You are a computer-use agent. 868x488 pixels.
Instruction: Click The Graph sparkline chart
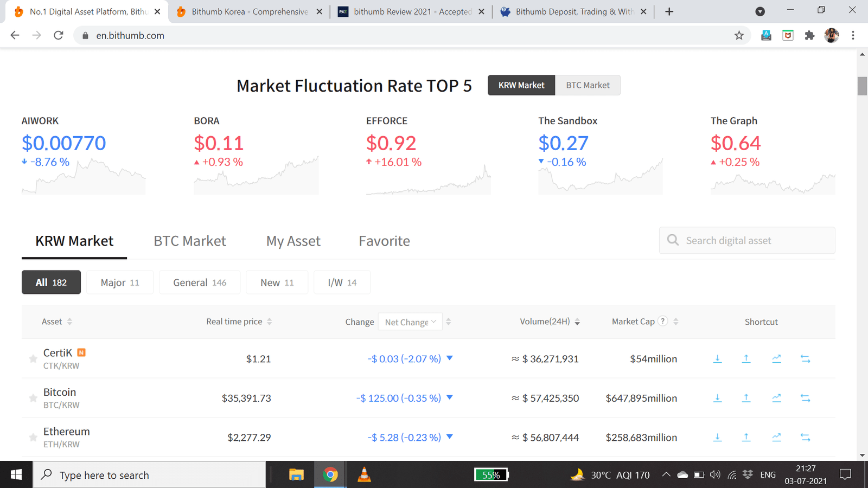click(773, 183)
